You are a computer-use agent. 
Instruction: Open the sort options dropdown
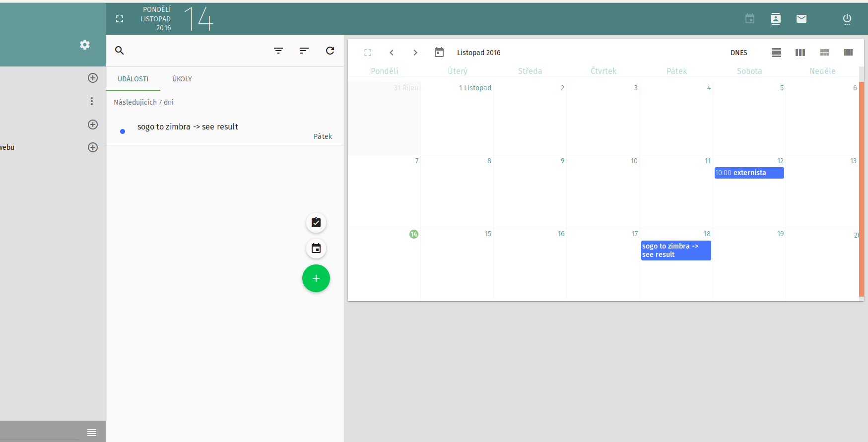(x=304, y=51)
